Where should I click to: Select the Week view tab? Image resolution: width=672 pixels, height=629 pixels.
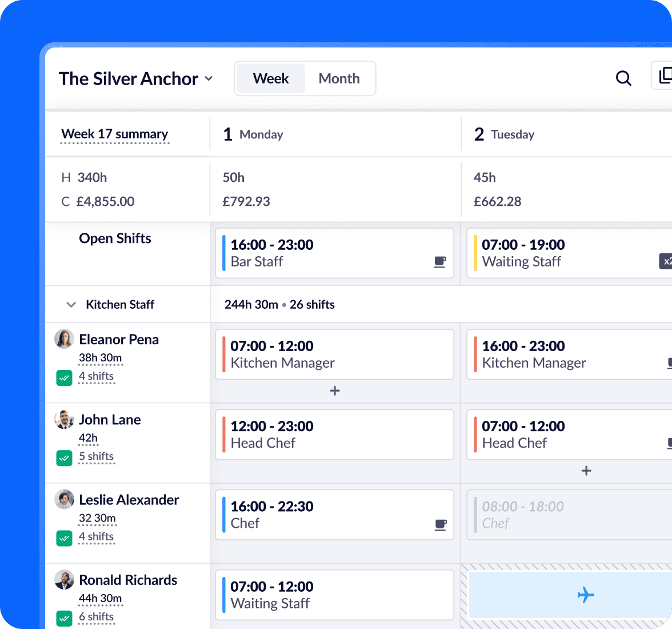coord(271,78)
